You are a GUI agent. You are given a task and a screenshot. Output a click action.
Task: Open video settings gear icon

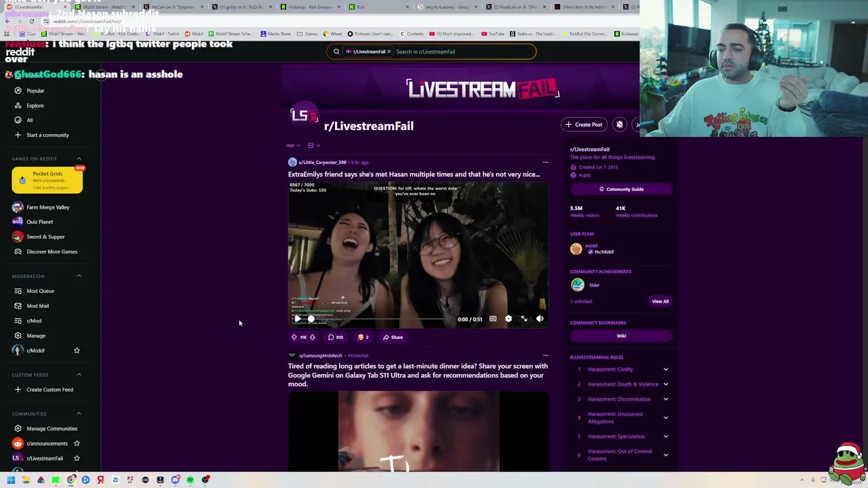[x=509, y=319]
